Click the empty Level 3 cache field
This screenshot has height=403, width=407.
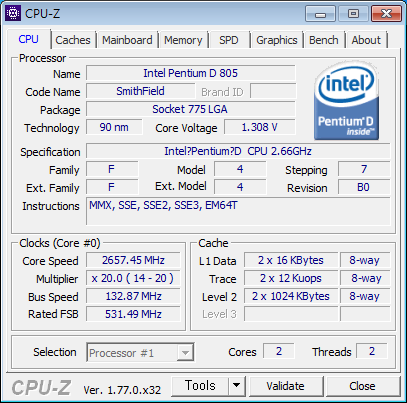[x=291, y=314]
